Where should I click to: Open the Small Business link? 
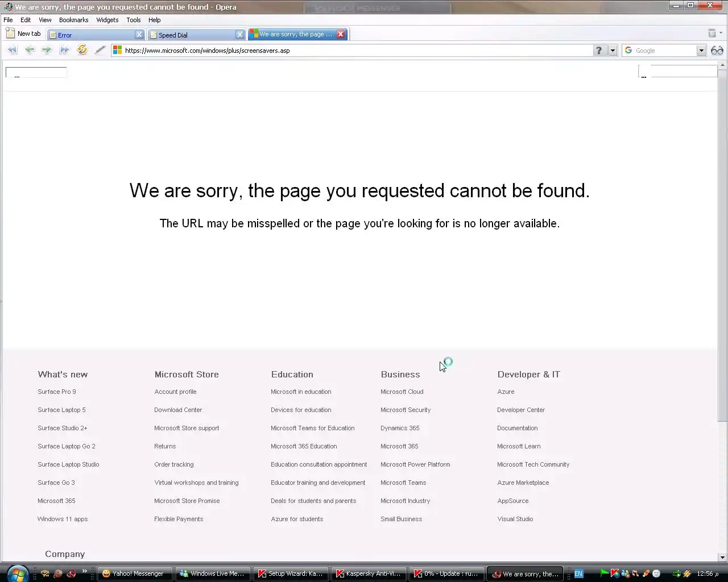pos(402,519)
